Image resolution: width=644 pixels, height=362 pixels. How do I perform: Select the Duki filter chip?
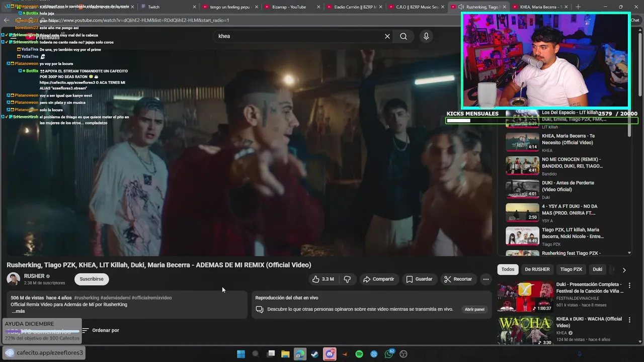(x=597, y=269)
